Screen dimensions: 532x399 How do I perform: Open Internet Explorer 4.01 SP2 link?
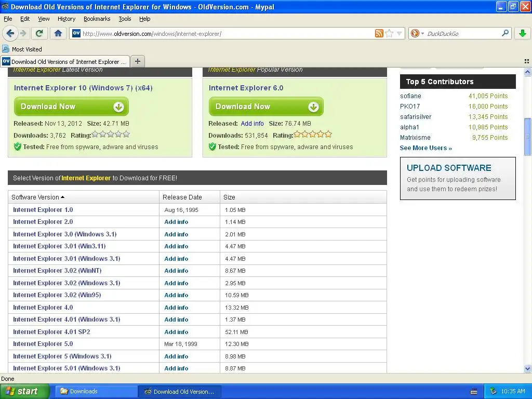click(51, 332)
